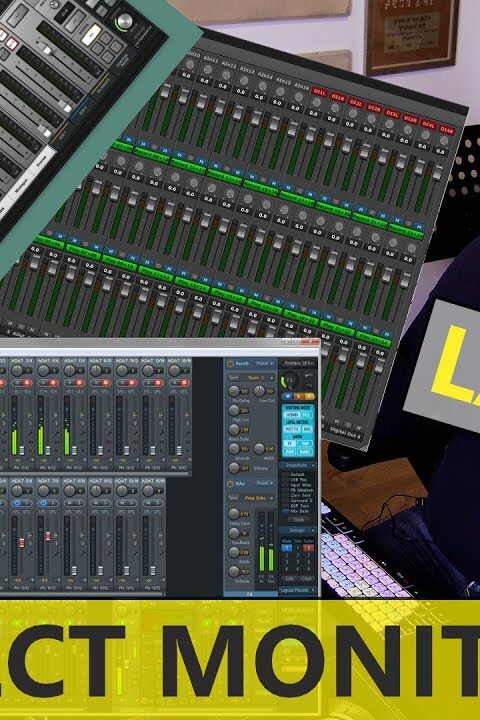
Task: Click red-lit button on upper-row ADAT 15/16 strip
Action: (x=184, y=382)
